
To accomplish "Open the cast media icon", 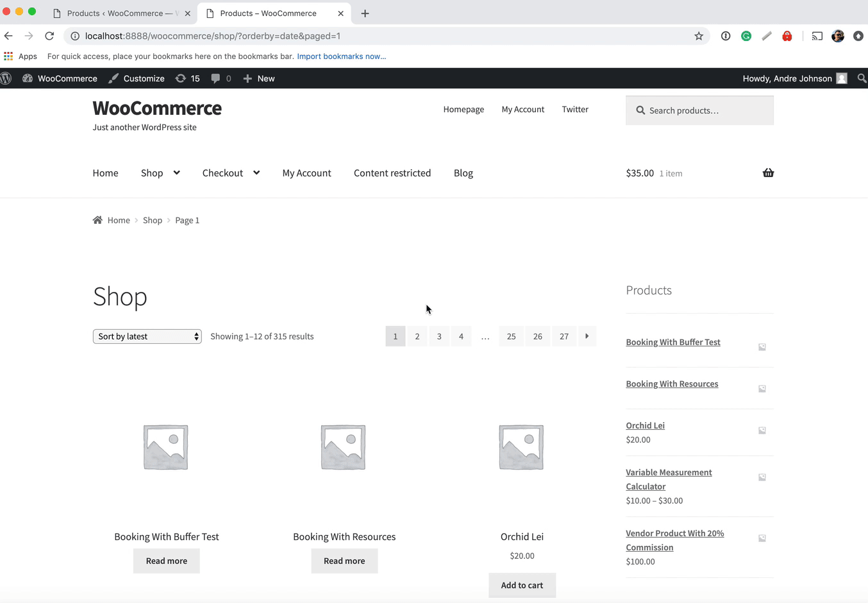I will pyautogui.click(x=817, y=36).
